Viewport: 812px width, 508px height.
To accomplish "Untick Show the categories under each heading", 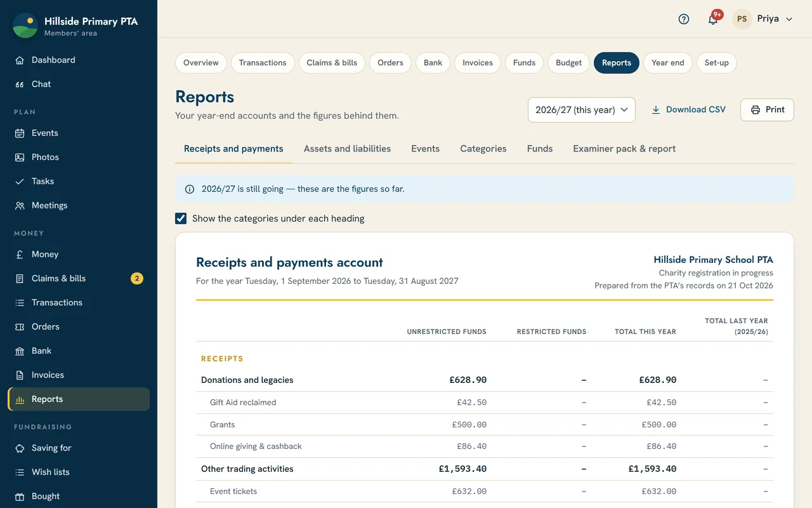I will pyautogui.click(x=181, y=218).
